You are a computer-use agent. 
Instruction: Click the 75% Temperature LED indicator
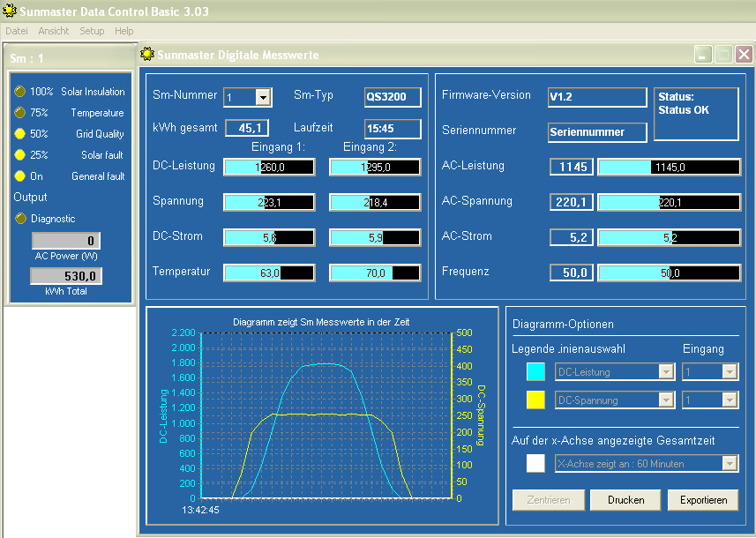coord(19,113)
